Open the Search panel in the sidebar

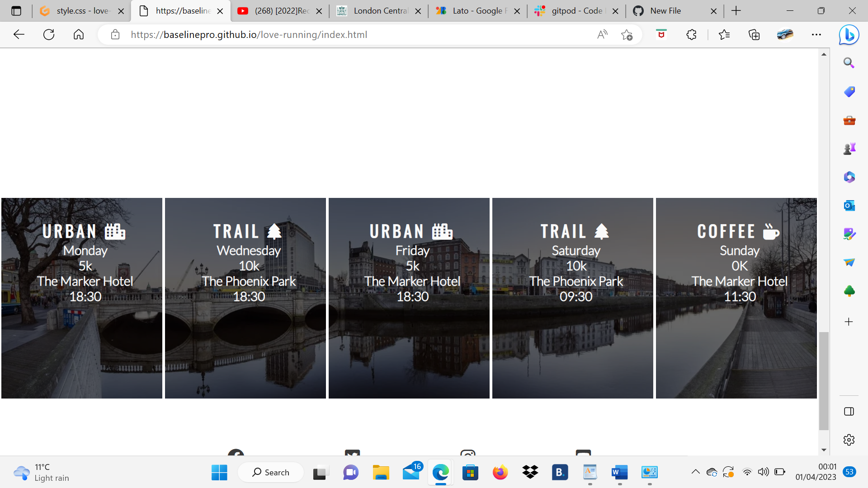click(x=849, y=63)
